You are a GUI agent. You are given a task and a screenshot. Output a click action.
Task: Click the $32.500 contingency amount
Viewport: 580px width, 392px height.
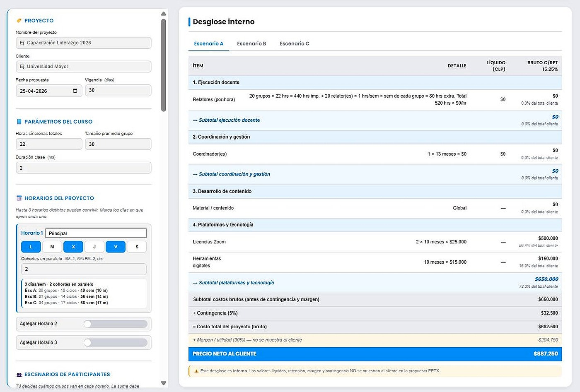coord(549,313)
